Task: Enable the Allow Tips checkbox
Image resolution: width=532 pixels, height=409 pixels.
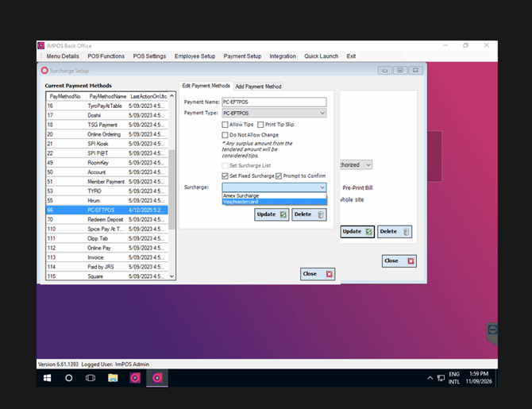Action: point(225,125)
